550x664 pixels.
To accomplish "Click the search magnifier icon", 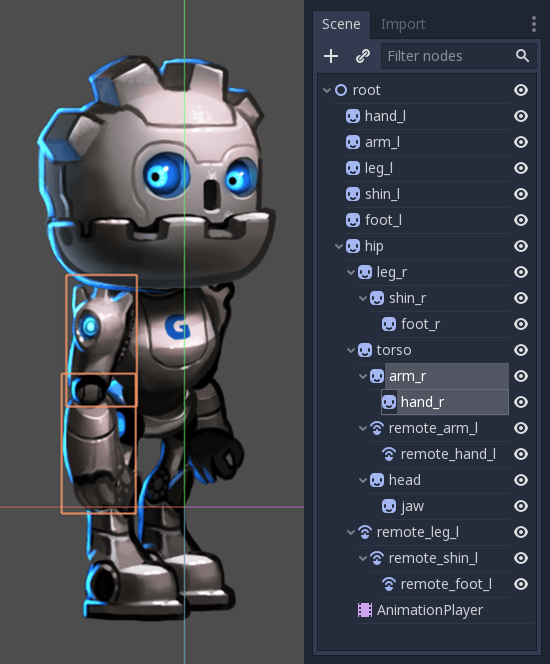I will [522, 55].
